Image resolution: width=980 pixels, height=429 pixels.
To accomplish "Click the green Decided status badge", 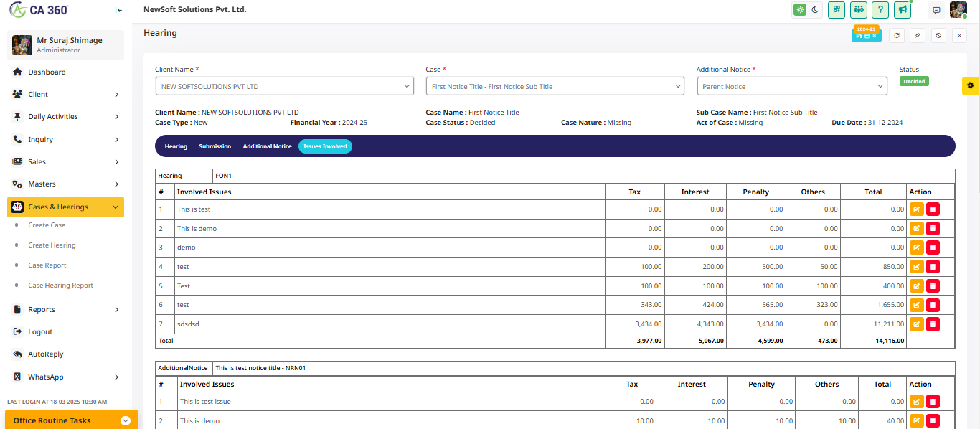I will coord(914,81).
